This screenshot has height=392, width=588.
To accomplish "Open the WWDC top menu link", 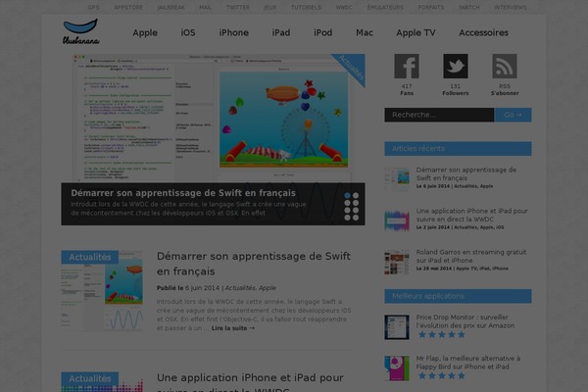I will click(x=344, y=7).
